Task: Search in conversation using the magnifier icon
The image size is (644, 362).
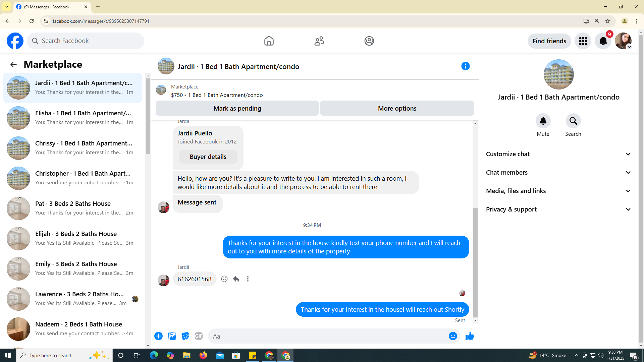Action: coord(573,121)
